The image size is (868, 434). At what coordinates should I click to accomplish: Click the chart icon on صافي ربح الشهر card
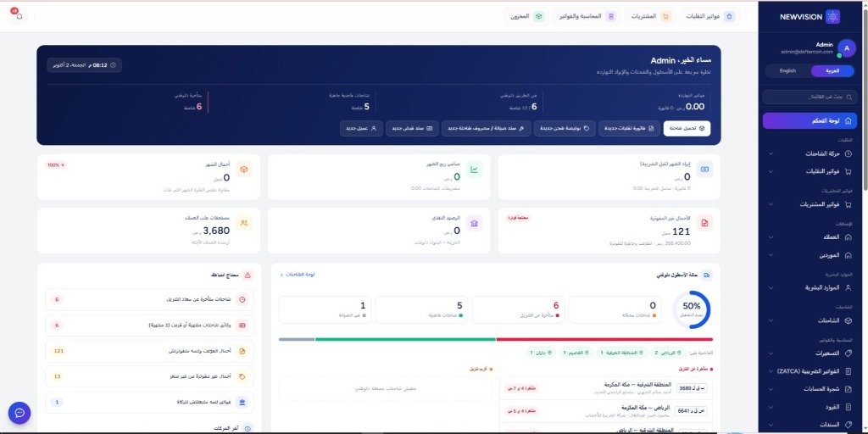pos(474,170)
